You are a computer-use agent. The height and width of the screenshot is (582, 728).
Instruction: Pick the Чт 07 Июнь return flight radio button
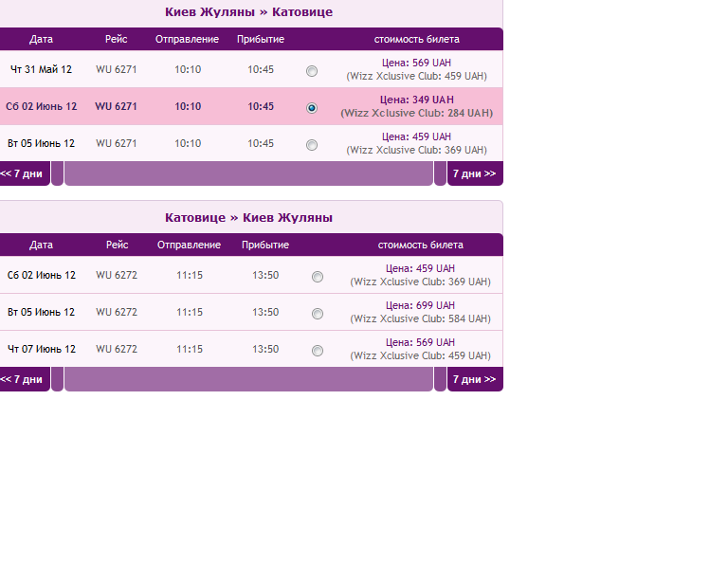coord(318,351)
